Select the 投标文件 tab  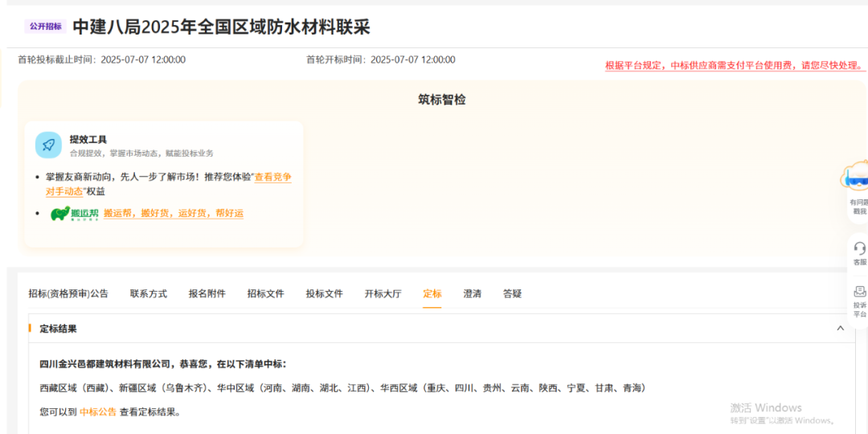325,294
